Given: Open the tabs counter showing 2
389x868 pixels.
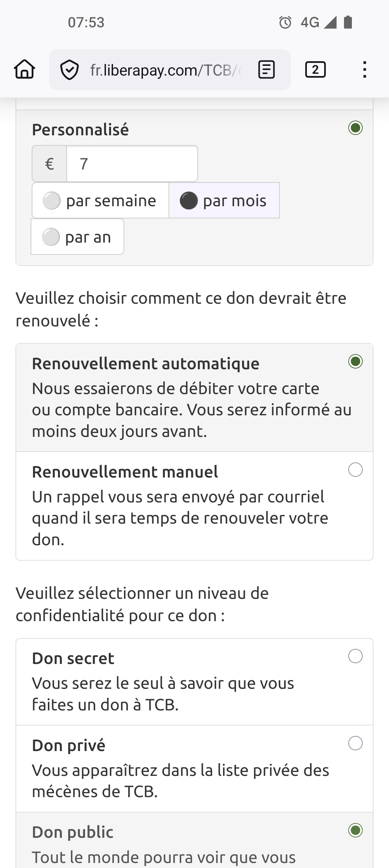Looking at the screenshot, I should pyautogui.click(x=315, y=70).
